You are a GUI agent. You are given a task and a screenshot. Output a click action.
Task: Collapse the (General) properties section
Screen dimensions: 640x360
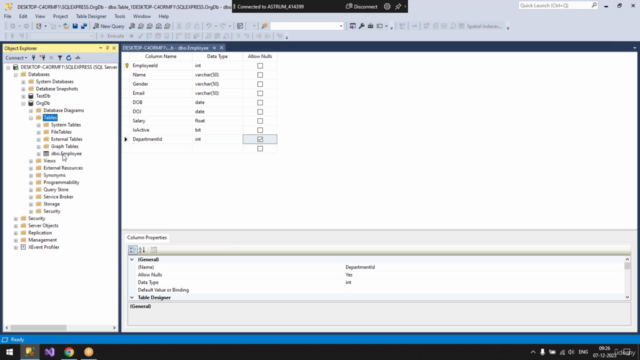coord(132,260)
